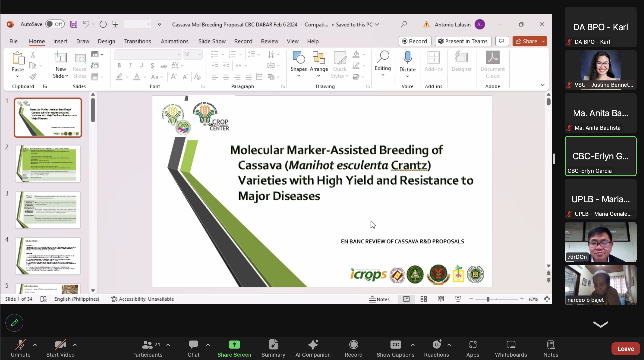Click the red Leave button

point(625,349)
